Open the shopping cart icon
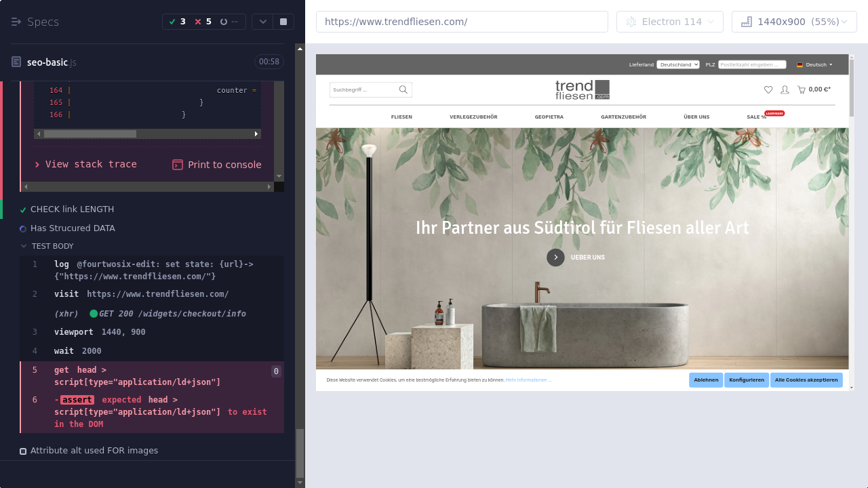The height and width of the screenshot is (488, 868). pyautogui.click(x=802, y=89)
